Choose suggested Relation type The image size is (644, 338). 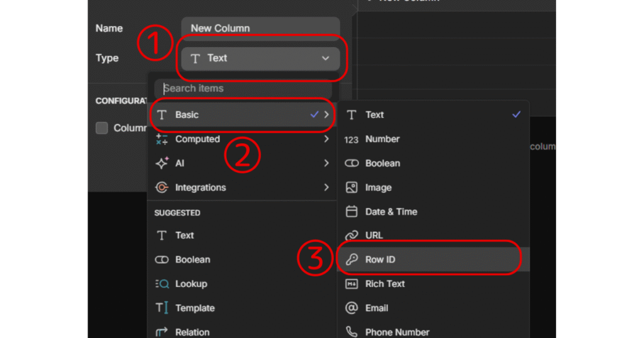point(242,332)
